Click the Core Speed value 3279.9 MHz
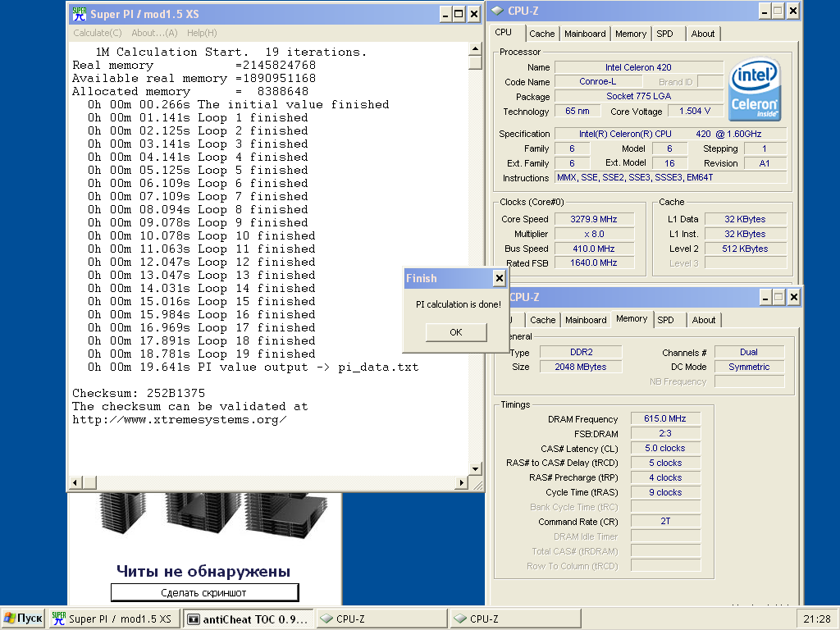840x630 pixels. [x=594, y=219]
